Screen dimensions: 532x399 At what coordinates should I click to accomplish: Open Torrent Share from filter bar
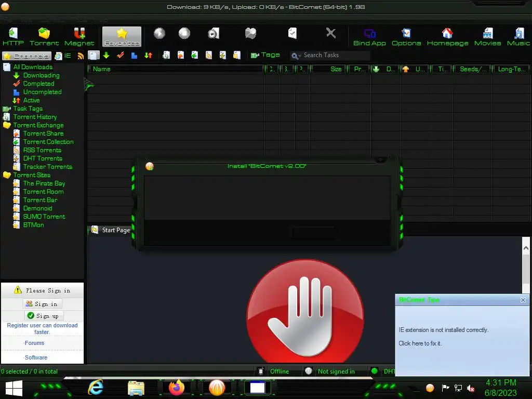[x=180, y=55]
